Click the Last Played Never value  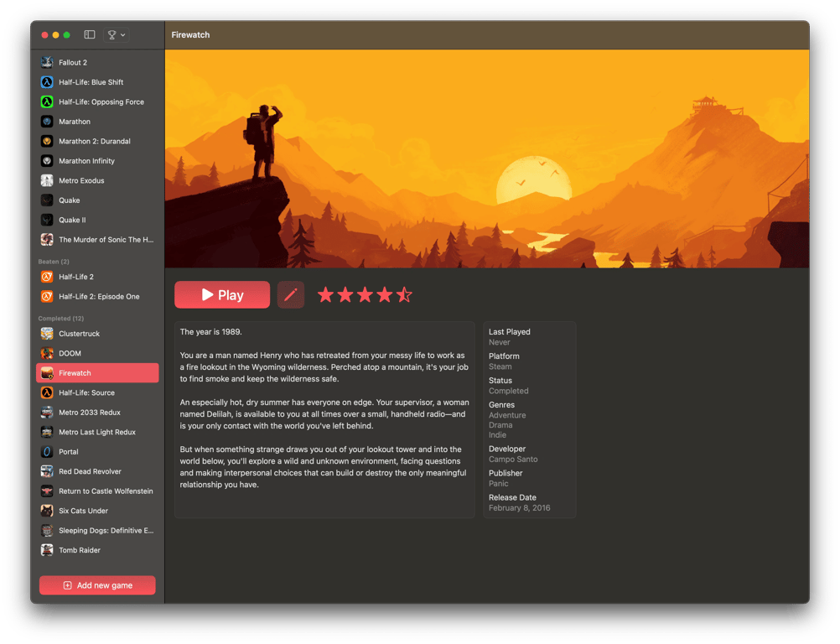pyautogui.click(x=500, y=342)
